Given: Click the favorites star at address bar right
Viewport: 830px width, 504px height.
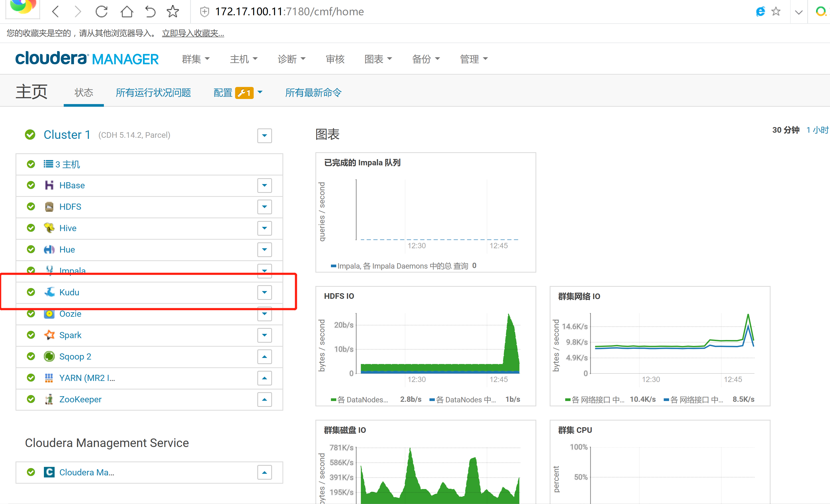Looking at the screenshot, I should tap(776, 12).
